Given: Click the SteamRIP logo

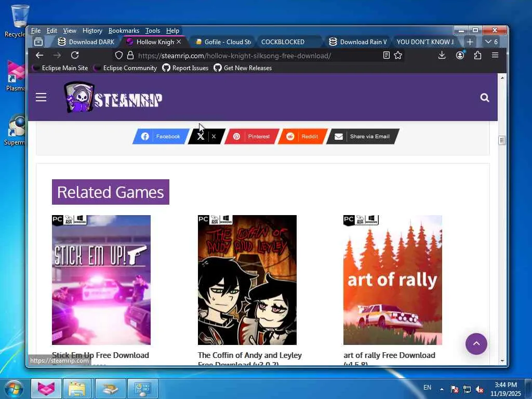Looking at the screenshot, I should (x=113, y=97).
